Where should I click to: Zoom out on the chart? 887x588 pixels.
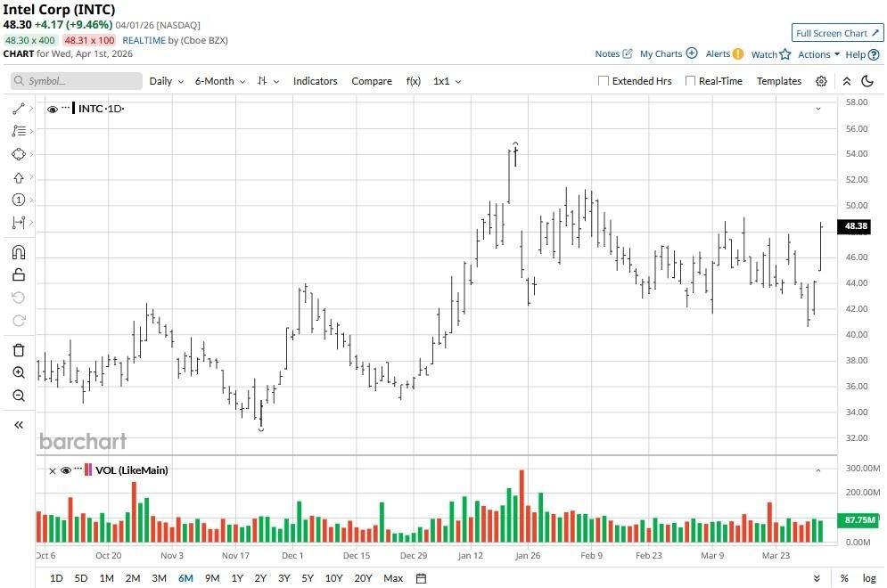tap(18, 396)
